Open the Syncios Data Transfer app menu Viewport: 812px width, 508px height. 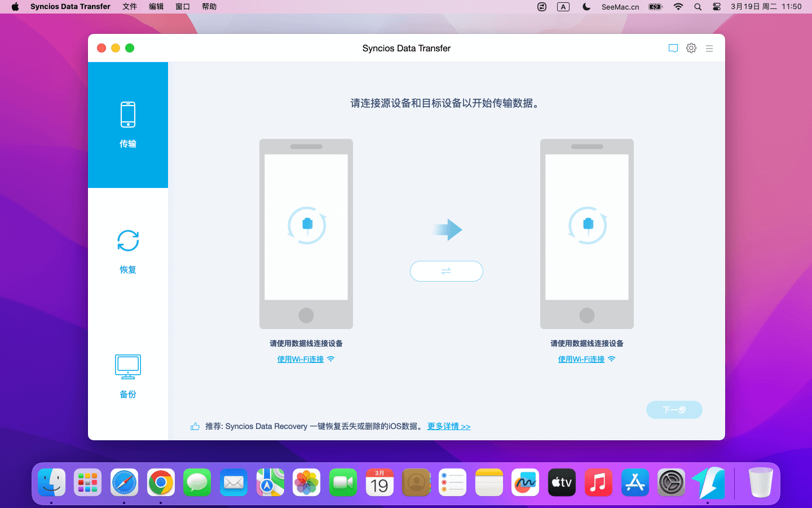[x=70, y=7]
